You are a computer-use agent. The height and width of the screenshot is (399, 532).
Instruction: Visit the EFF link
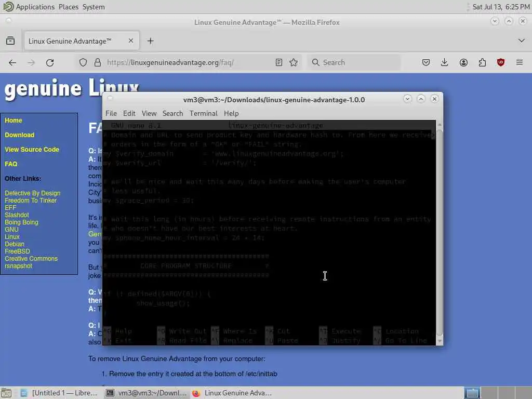coord(10,208)
